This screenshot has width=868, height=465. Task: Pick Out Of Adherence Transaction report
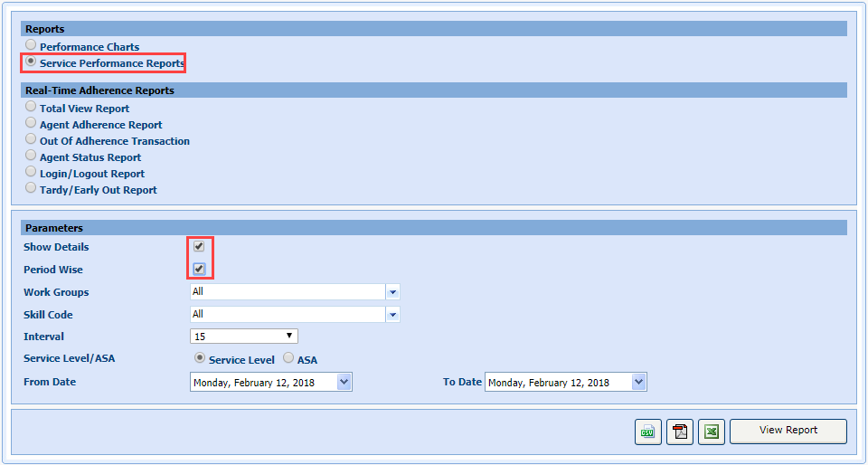pyautogui.click(x=32, y=139)
